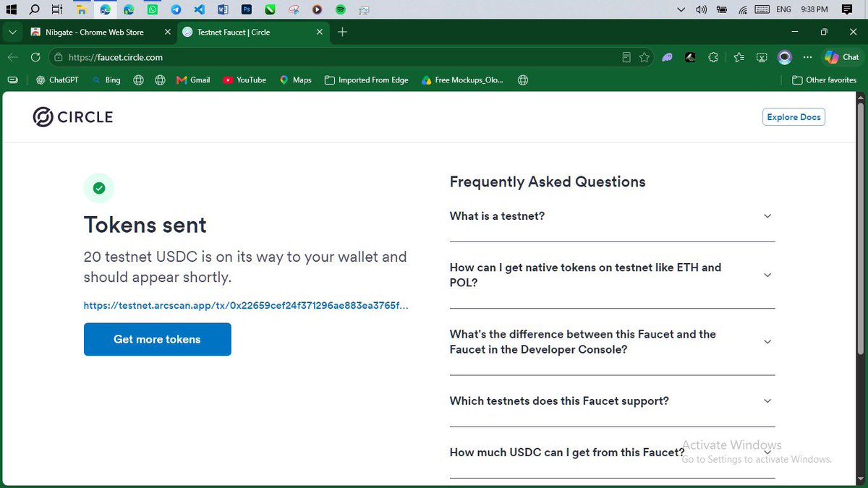The width and height of the screenshot is (868, 488).
Task: Click the Get more tokens button
Action: coord(157,339)
